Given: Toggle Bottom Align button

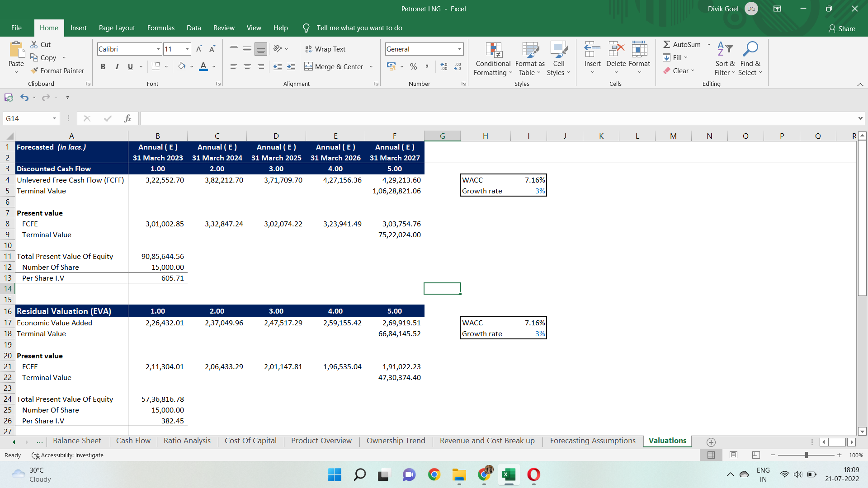Looking at the screenshot, I should [x=261, y=49].
